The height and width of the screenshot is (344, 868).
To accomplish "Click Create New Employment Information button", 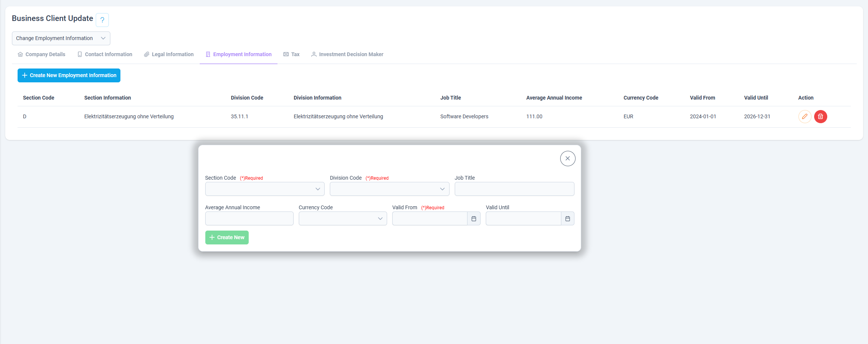I will pyautogui.click(x=69, y=75).
